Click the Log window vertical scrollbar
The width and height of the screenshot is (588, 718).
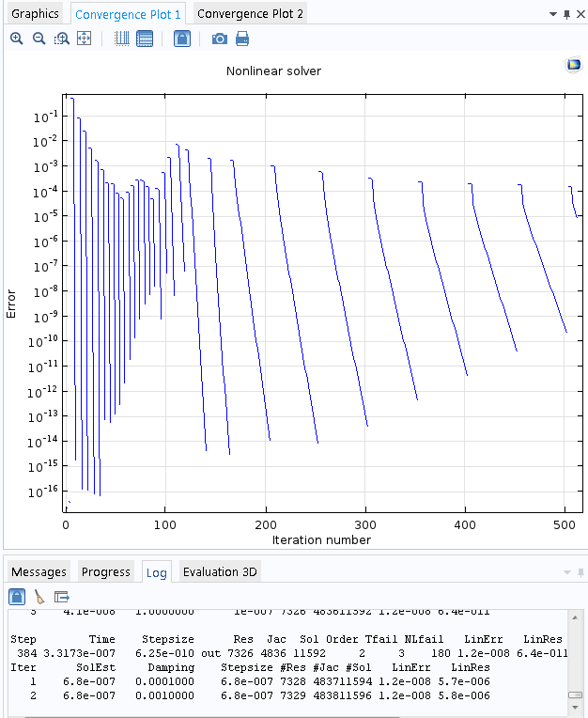point(575,658)
